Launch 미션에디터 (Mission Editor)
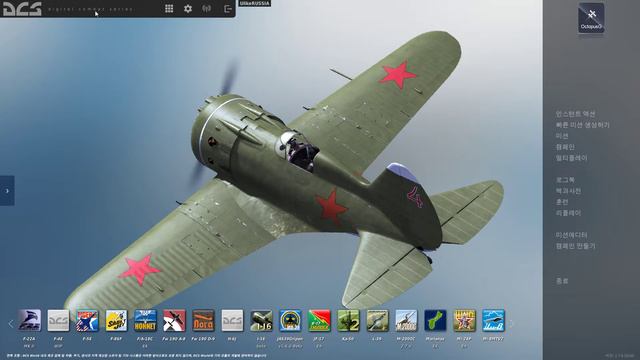The width and height of the screenshot is (640, 360). pos(571,235)
